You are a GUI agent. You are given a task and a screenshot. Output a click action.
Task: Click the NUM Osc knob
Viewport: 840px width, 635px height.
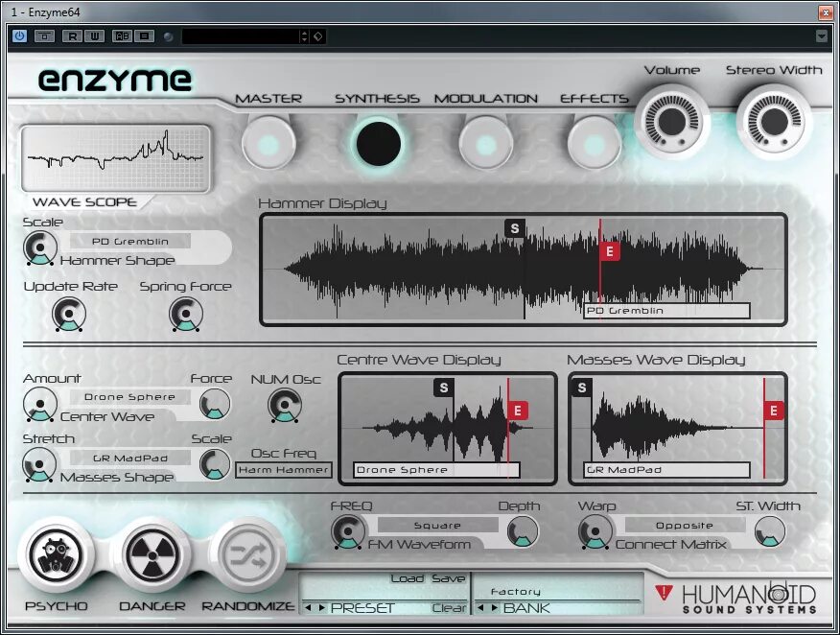(285, 406)
